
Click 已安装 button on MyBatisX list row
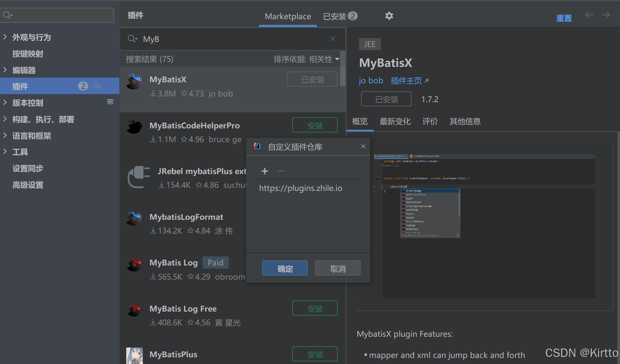point(312,79)
